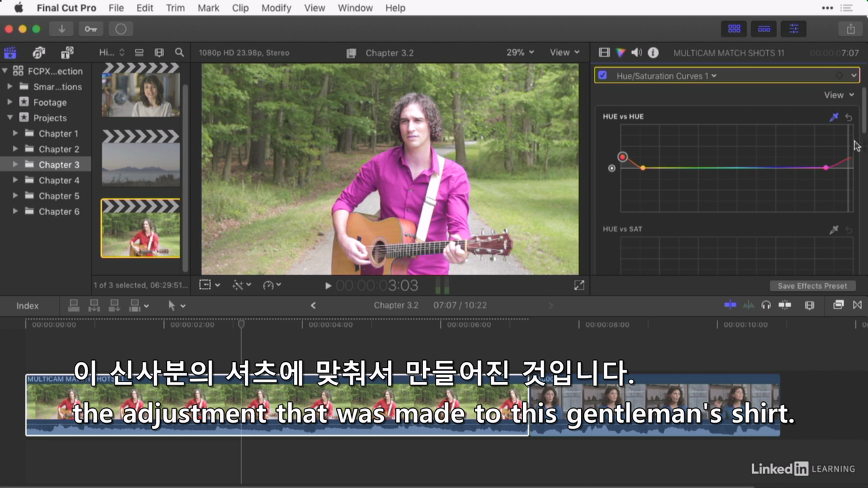Screen dimensions: 868x488
Task: Add keyframe diamond for Hue/Saturation Curves
Action: pyautogui.click(x=840, y=76)
